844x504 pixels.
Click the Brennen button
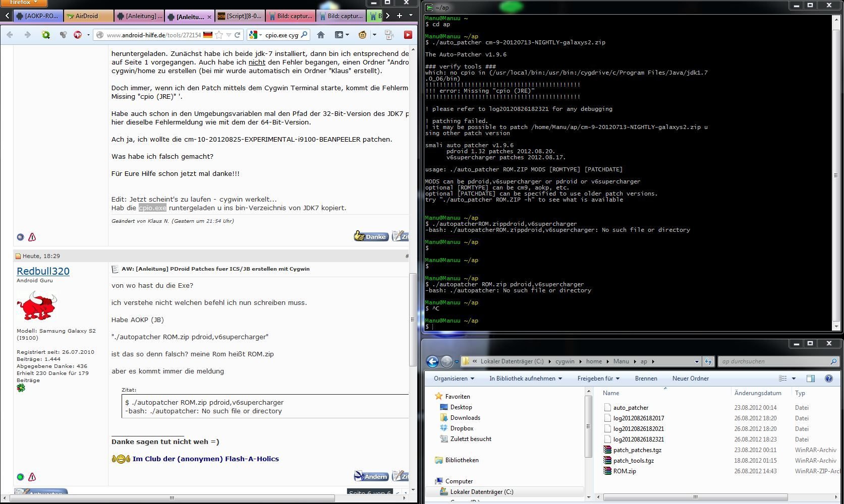coord(646,379)
